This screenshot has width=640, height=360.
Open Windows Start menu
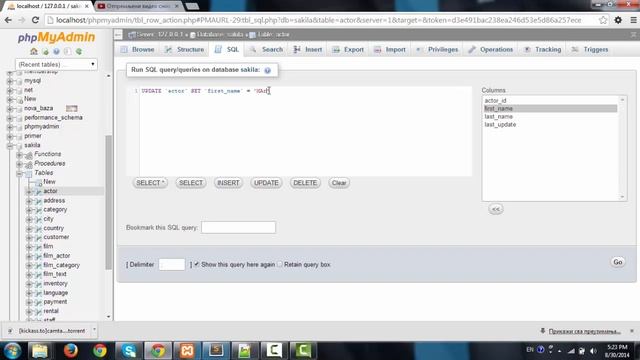(x=13, y=350)
